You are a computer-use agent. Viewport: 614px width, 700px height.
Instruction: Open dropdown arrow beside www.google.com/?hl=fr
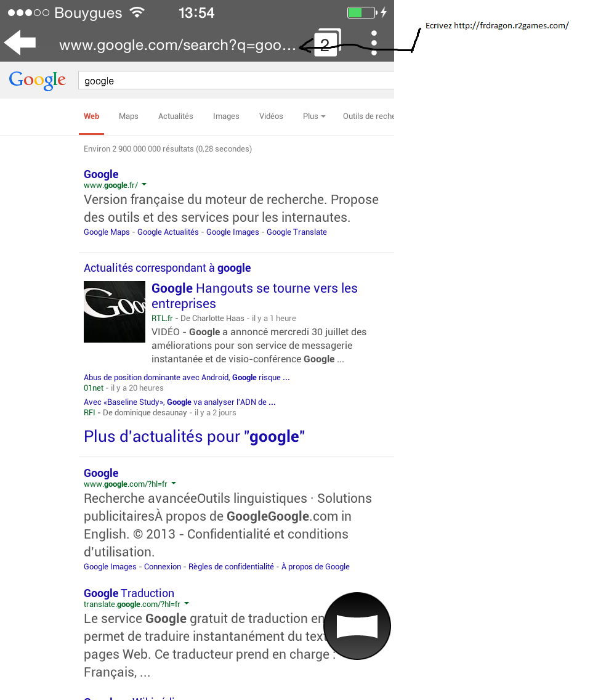coord(174,484)
